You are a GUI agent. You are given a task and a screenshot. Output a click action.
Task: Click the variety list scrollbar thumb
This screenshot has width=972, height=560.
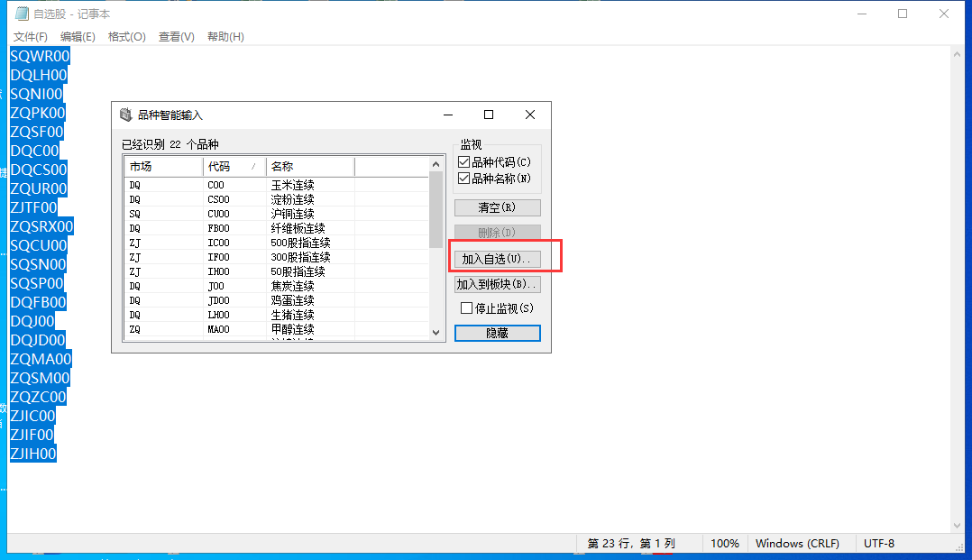(x=436, y=209)
